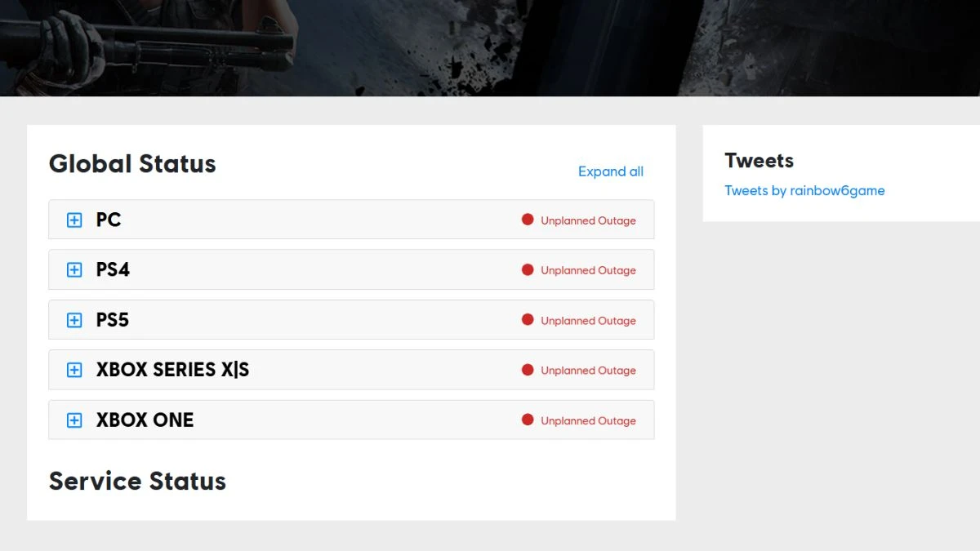Click the Unplanned Outage text beside XBOX ONE
980x551 pixels.
click(x=589, y=420)
